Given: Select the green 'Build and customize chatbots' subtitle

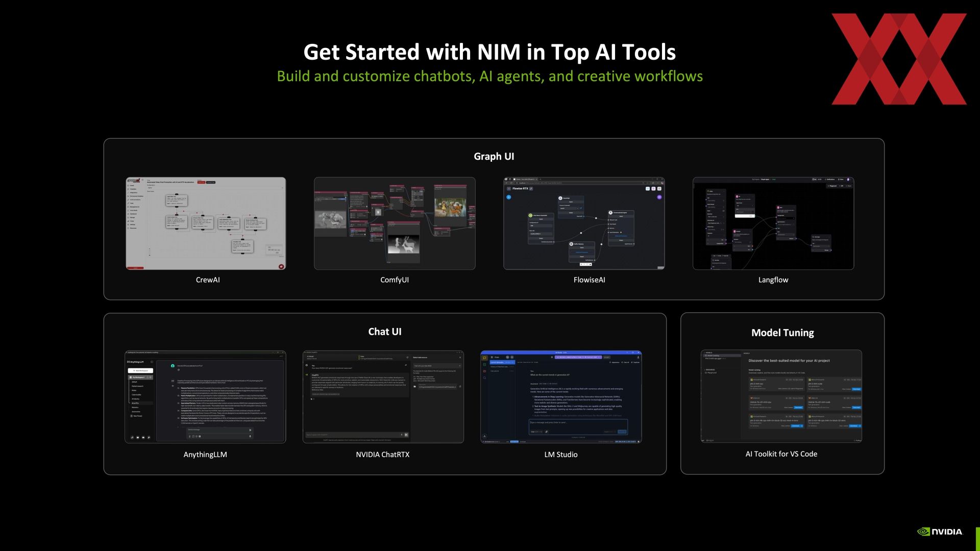Looking at the screenshot, I should tap(489, 76).
